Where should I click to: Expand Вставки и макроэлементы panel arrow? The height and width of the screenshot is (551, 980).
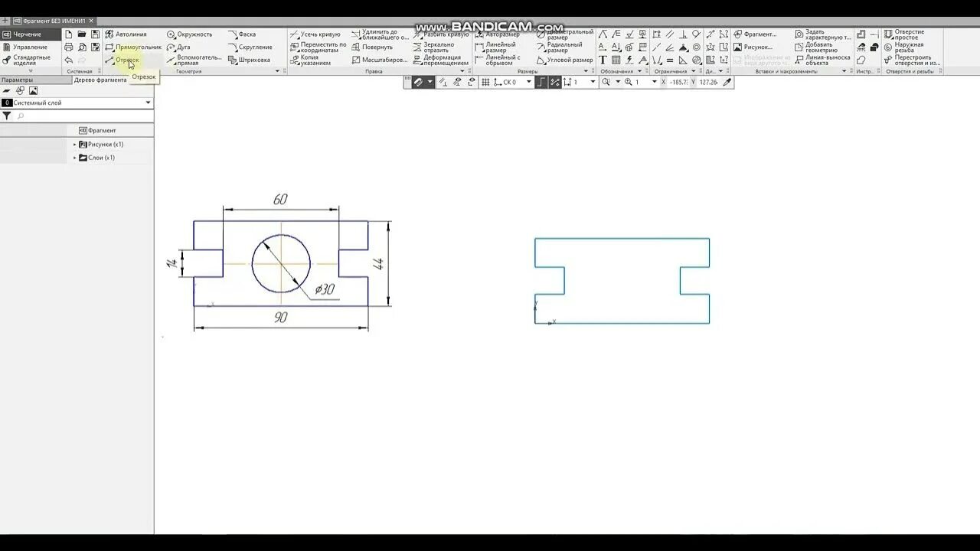pyautogui.click(x=844, y=71)
